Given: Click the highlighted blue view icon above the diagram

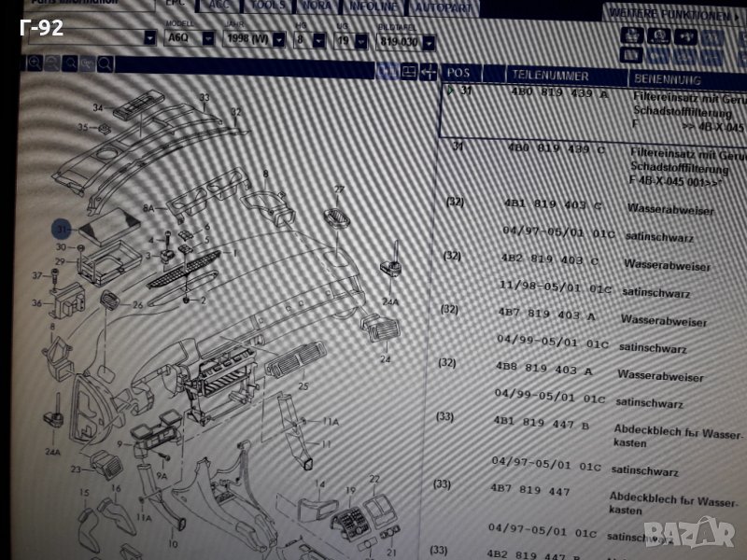Looking at the screenshot, I should pyautogui.click(x=388, y=71).
